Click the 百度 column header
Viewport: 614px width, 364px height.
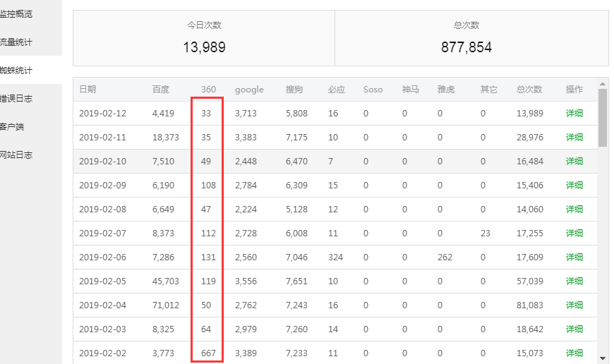point(161,90)
